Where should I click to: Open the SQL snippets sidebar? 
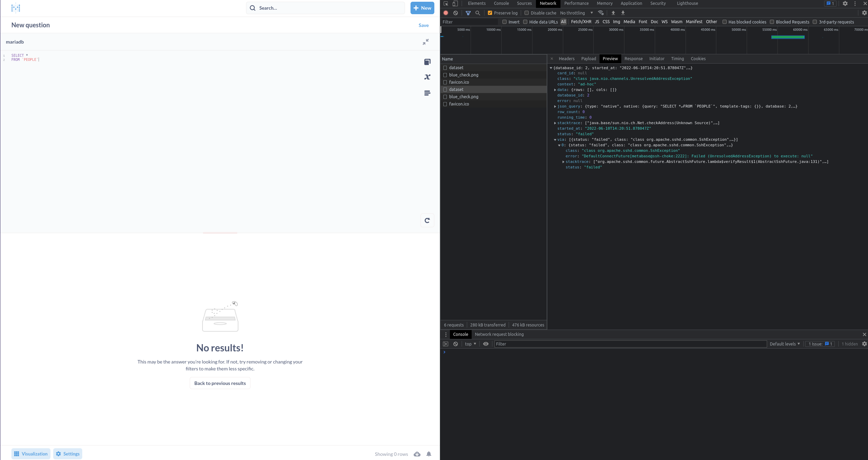coord(427,93)
